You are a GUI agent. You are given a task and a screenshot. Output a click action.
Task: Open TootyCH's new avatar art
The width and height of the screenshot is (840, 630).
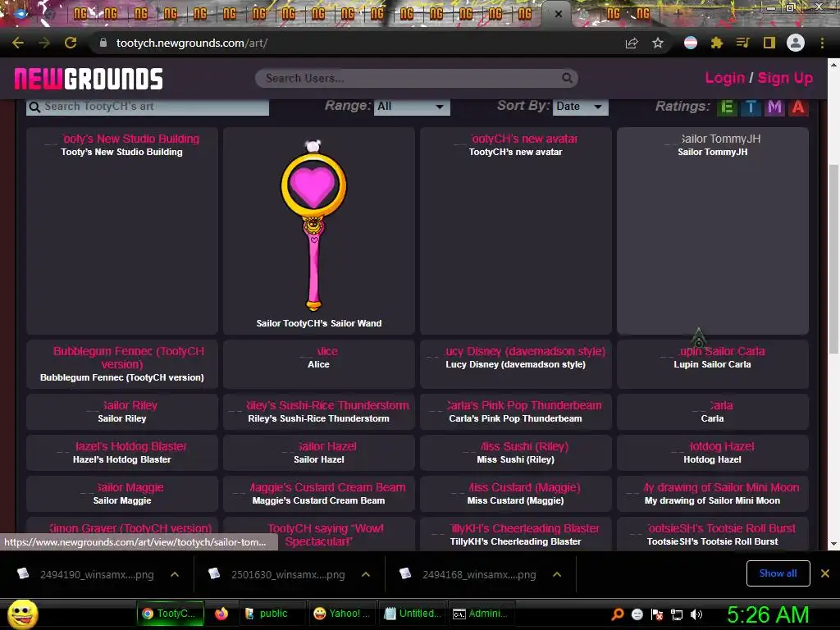point(516,231)
